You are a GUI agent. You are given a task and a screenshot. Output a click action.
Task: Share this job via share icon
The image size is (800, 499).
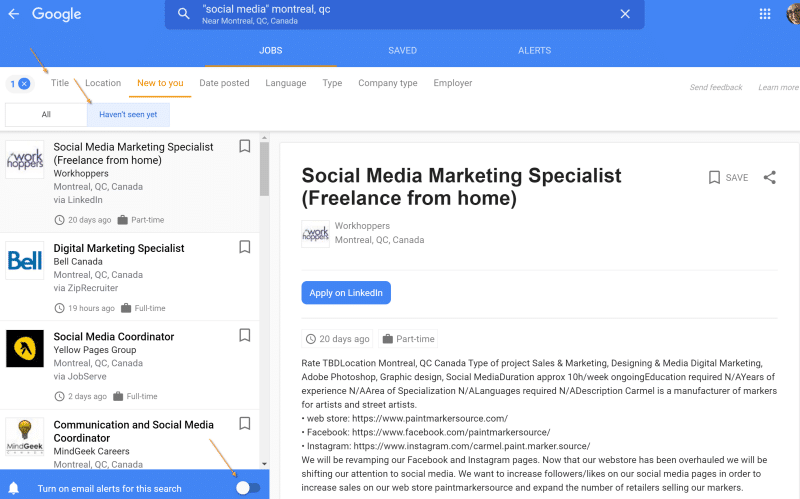pyautogui.click(x=769, y=178)
